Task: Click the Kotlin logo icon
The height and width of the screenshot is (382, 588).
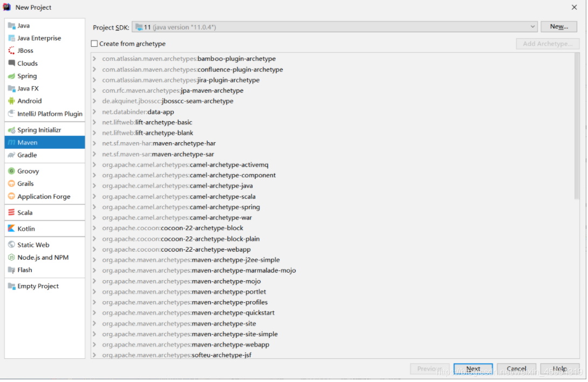Action: pos(12,228)
